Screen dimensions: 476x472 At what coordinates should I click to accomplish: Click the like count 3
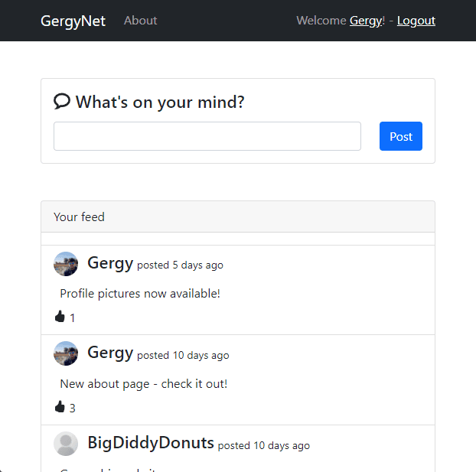click(72, 409)
